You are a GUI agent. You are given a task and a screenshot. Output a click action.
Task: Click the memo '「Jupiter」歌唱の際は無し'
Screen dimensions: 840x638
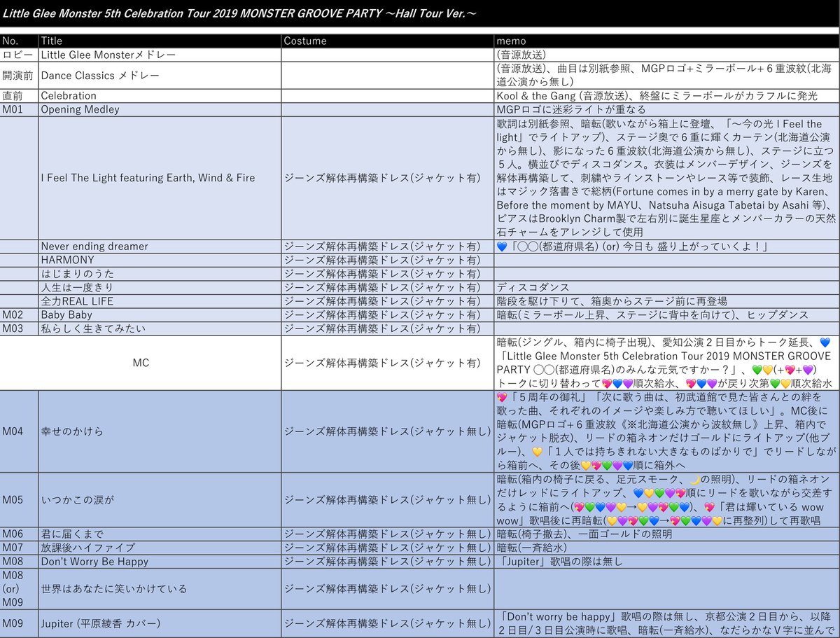pos(666,562)
